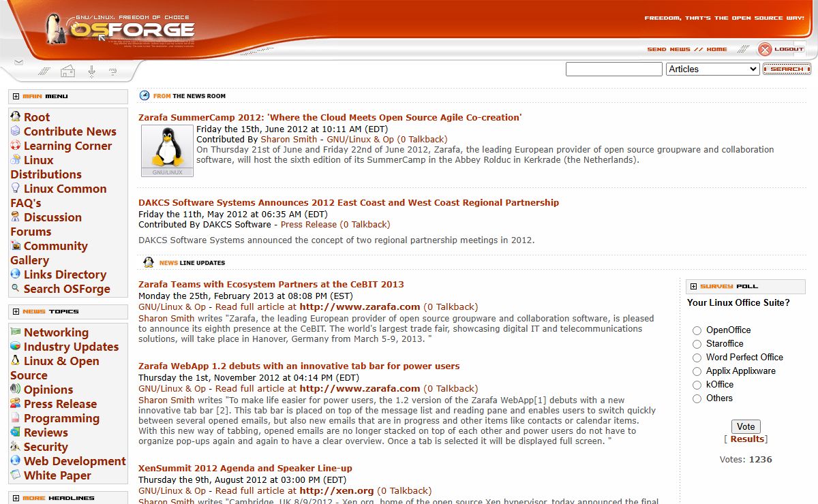This screenshot has width=818, height=504.
Task: Click the dotted question mark help icon
Action: 113,72
